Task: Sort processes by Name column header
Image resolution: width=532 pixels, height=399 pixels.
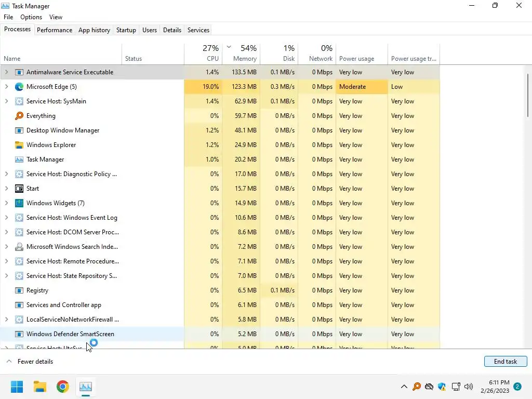Action: point(61,54)
